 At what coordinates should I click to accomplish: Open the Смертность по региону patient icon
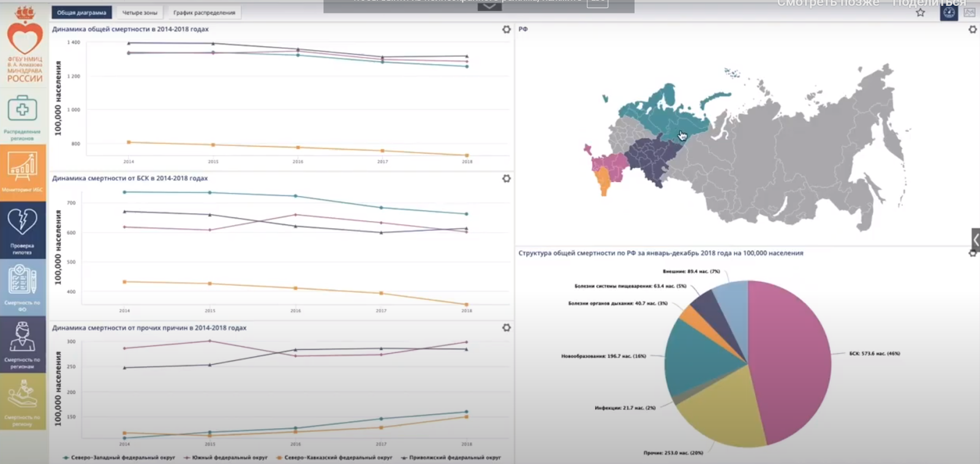coord(23,401)
